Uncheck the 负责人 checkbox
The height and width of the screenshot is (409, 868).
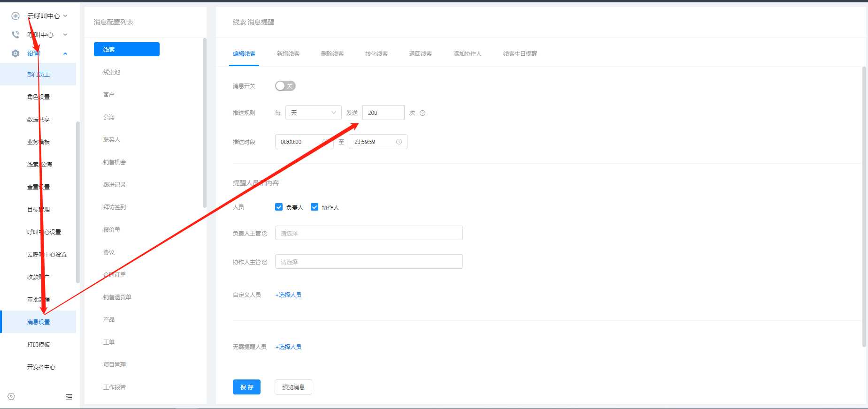click(x=279, y=207)
